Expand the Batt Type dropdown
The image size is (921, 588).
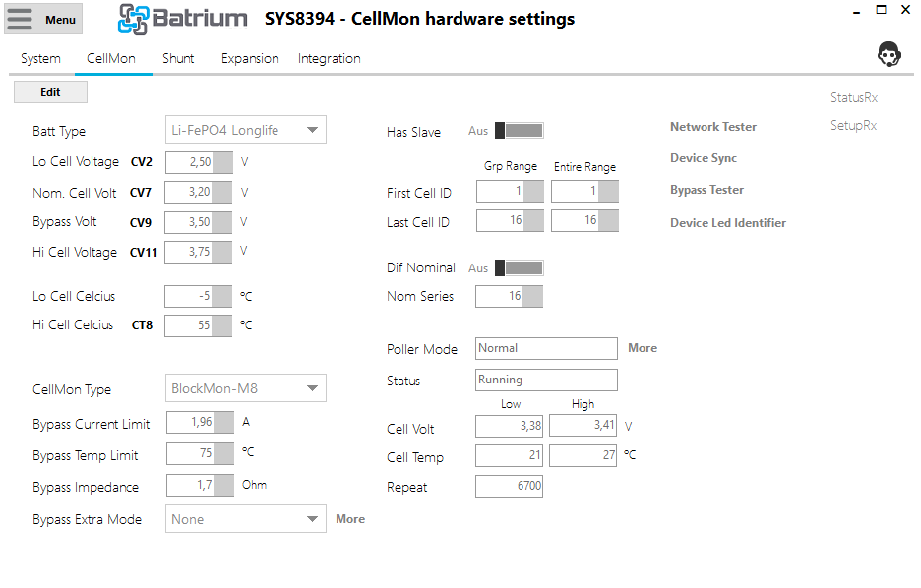(246, 130)
